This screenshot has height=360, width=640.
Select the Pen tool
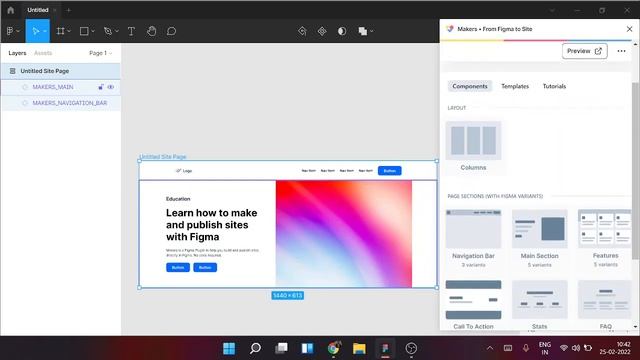pos(108,31)
